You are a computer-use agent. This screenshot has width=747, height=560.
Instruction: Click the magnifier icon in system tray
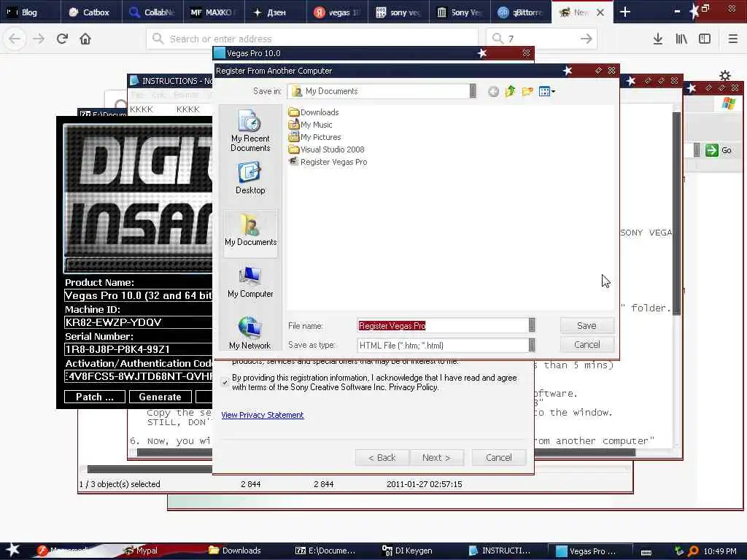click(x=693, y=551)
